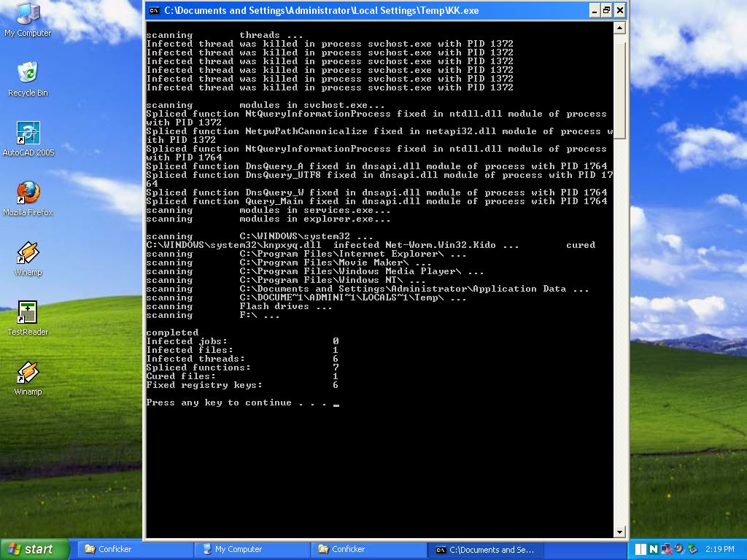Click the 'Infected files: 1' line

pos(242,350)
